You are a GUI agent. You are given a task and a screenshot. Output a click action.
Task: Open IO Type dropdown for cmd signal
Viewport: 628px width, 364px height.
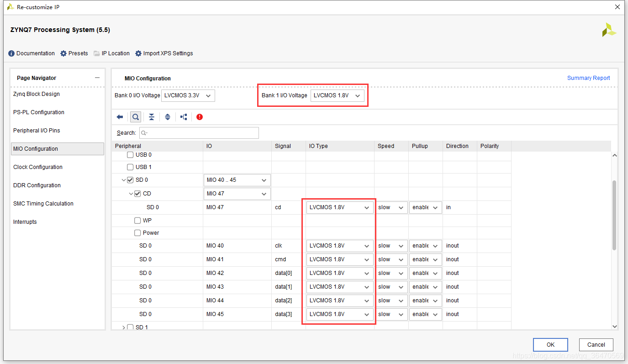340,259
